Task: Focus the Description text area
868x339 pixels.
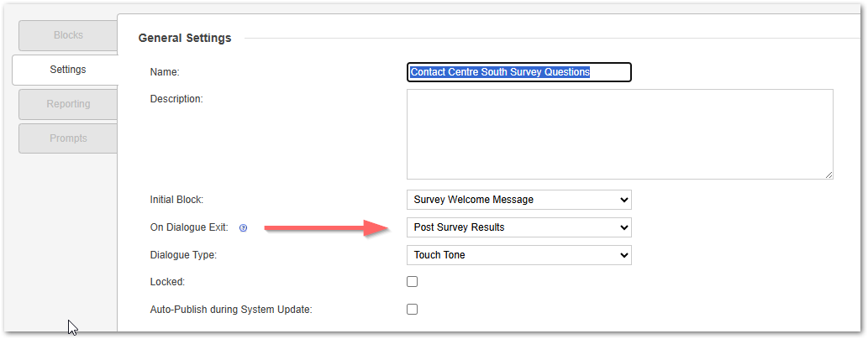Action: point(619,134)
